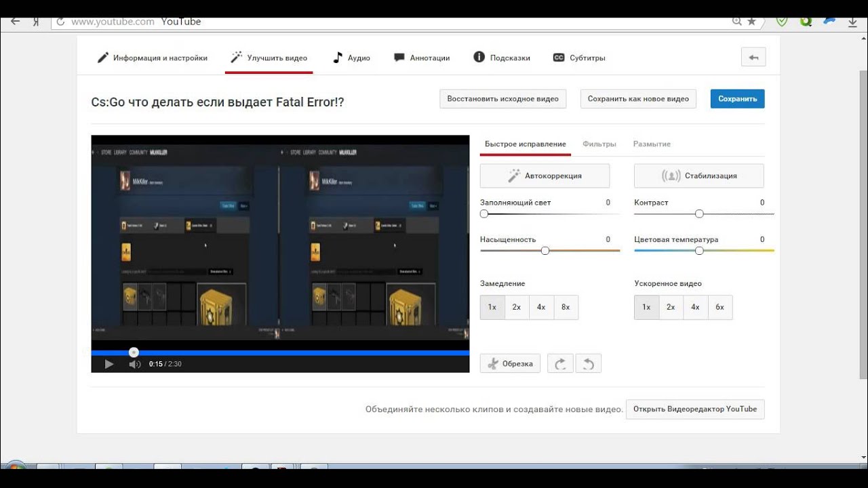
Task: Click the Контраст slider handle
Action: click(x=699, y=213)
